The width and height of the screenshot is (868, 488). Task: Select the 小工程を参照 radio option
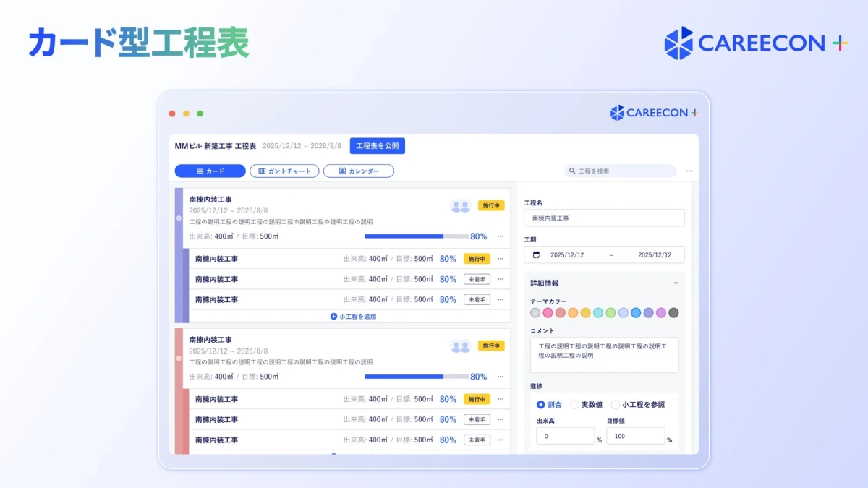[x=616, y=404]
